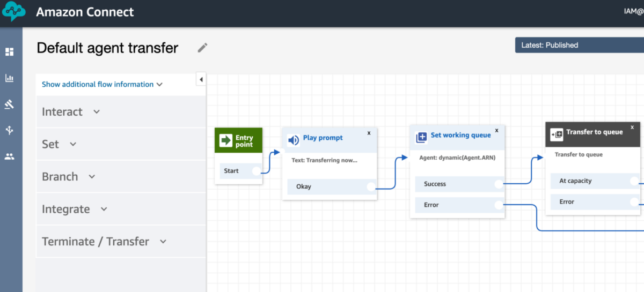644x292 pixels.
Task: Open the users icon in sidebar
Action: coord(10,156)
